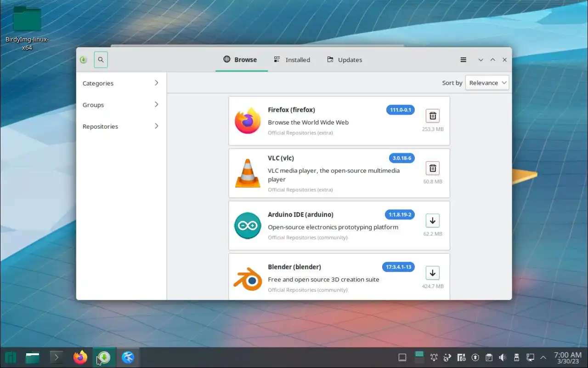Open the Sort by Relevance dropdown
Image resolution: width=588 pixels, height=368 pixels.
tap(487, 83)
